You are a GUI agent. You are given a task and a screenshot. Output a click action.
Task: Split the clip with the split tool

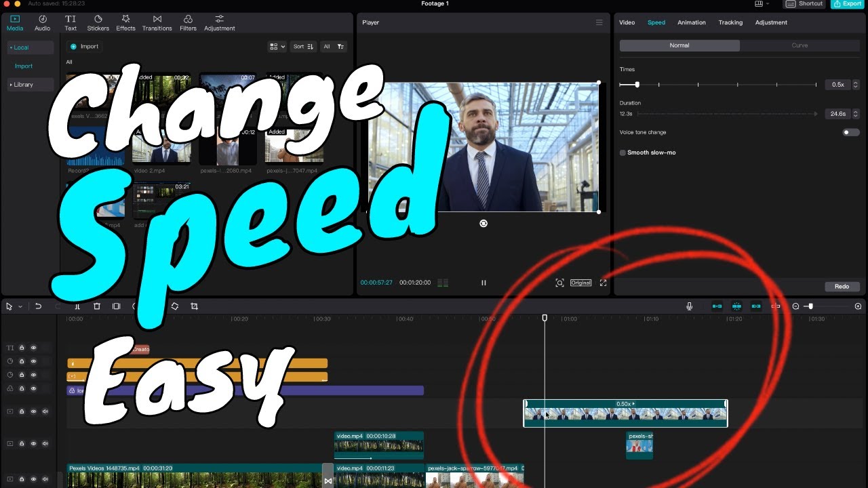[77, 306]
